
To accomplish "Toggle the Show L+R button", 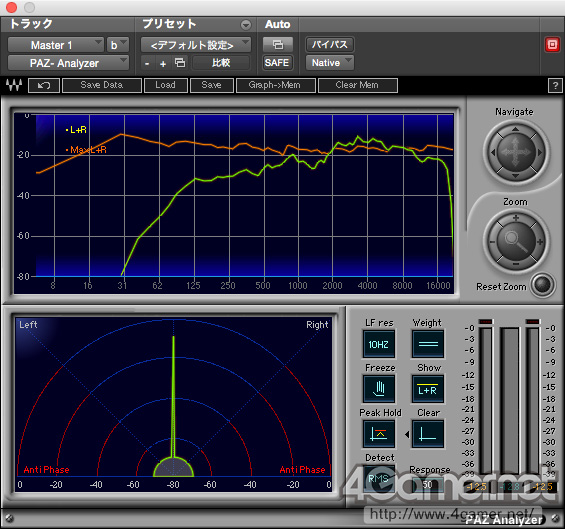I will (428, 389).
